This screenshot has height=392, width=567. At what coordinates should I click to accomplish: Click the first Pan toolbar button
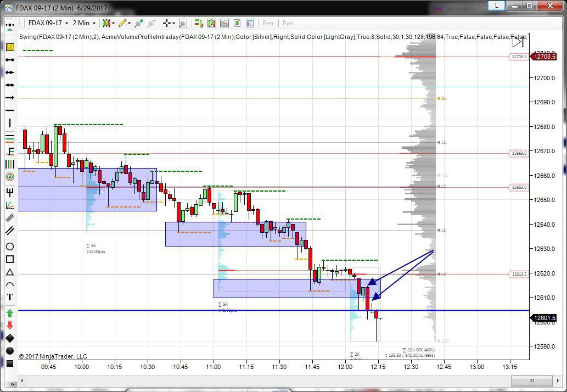[x=268, y=23]
